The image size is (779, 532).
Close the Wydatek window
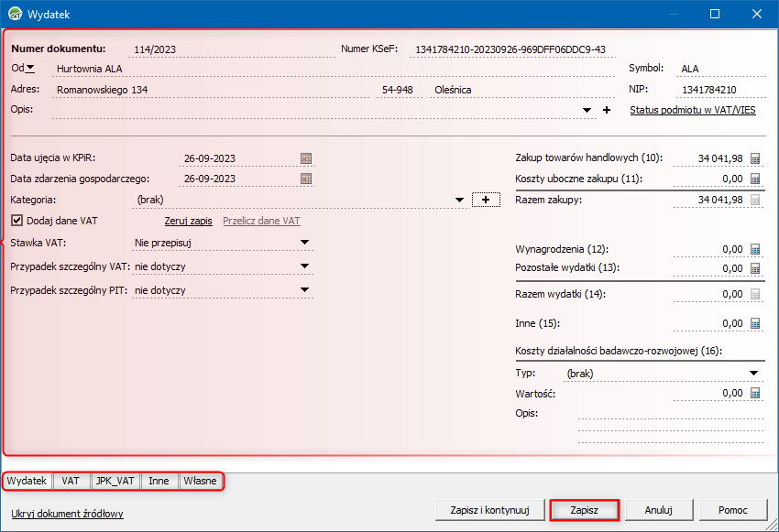[757, 14]
